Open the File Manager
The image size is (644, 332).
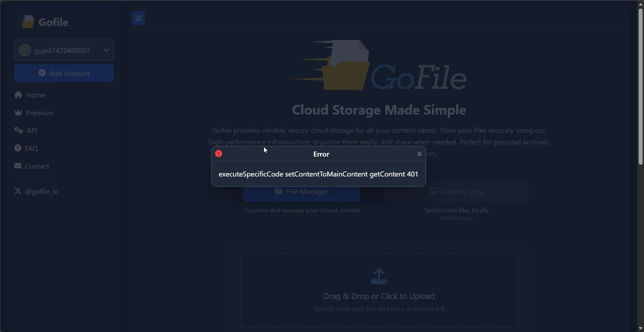click(302, 191)
